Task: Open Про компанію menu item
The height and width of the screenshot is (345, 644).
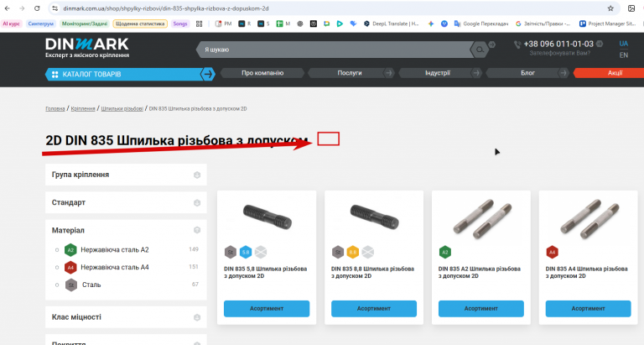Action: (262, 73)
